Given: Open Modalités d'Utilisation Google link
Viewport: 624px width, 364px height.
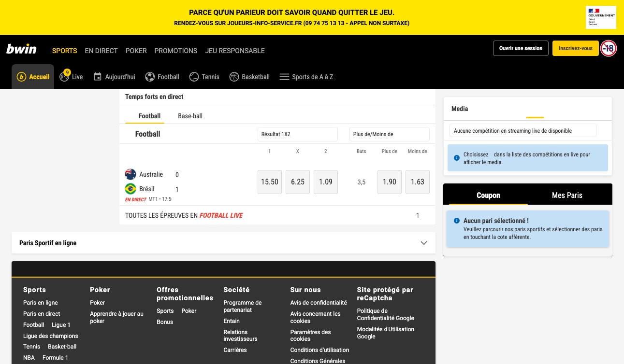Looking at the screenshot, I should (385, 333).
